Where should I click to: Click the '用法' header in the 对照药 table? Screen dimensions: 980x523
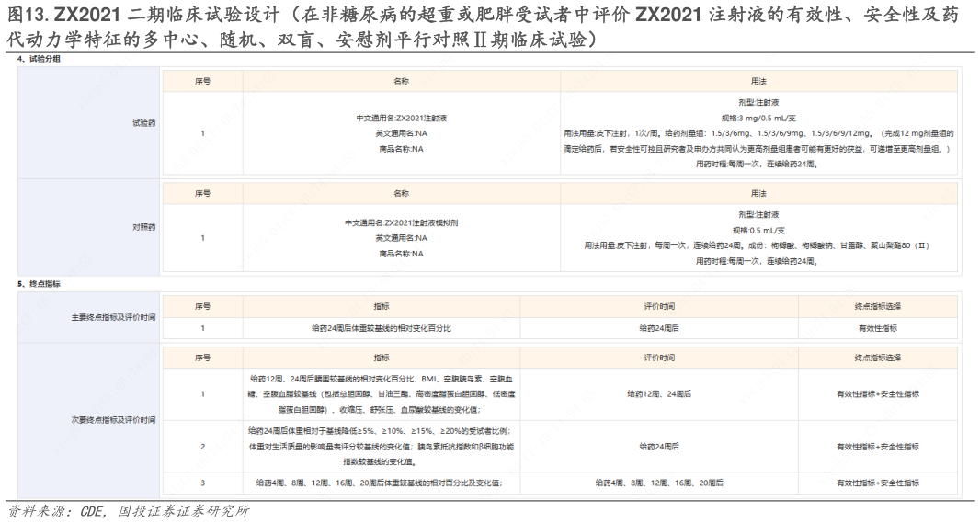click(x=758, y=194)
